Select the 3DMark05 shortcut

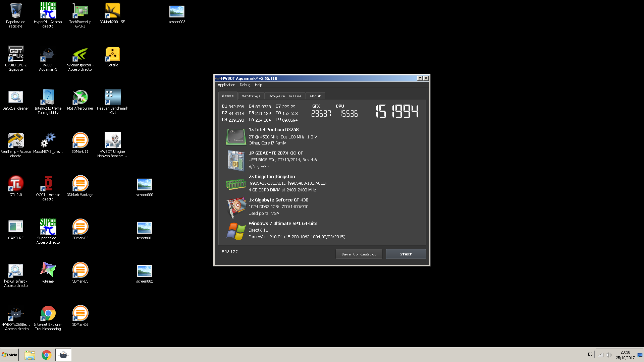coord(80,273)
